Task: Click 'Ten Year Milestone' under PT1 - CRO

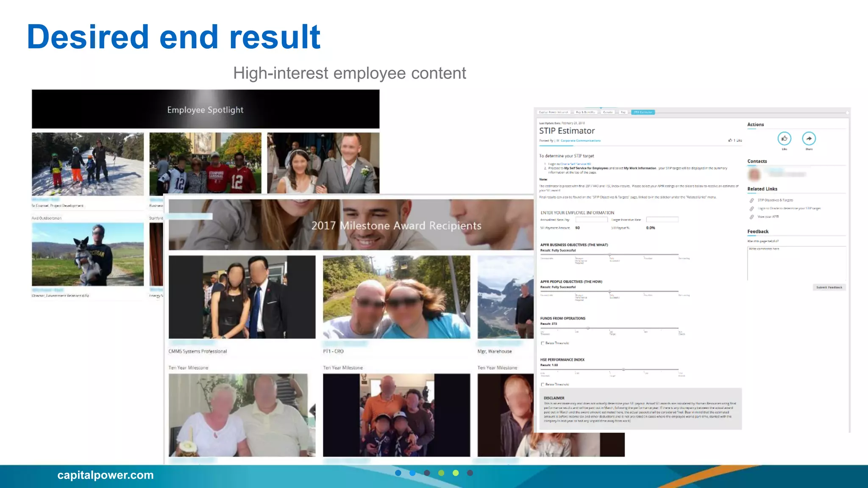Action: click(x=343, y=368)
